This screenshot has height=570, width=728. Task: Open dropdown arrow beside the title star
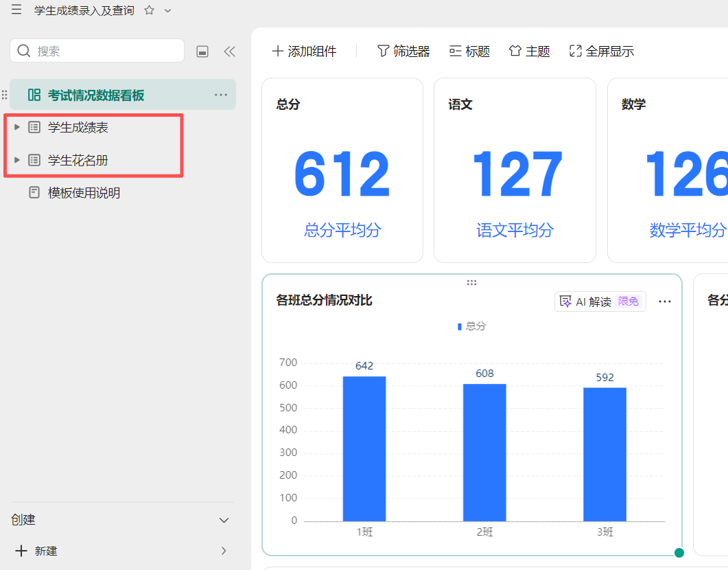point(168,10)
